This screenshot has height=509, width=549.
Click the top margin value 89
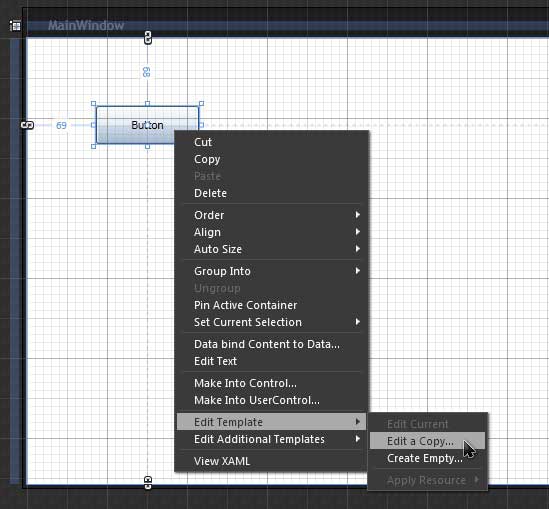147,72
